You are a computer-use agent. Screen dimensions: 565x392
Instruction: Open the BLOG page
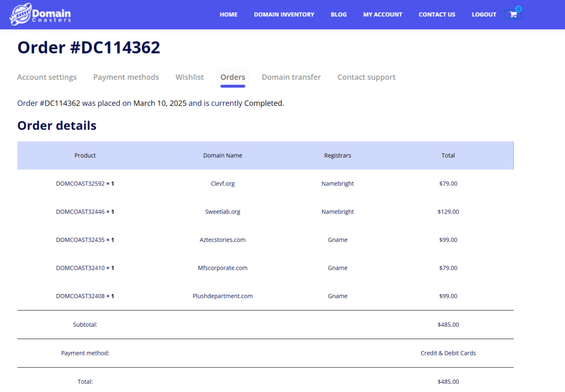click(x=339, y=15)
